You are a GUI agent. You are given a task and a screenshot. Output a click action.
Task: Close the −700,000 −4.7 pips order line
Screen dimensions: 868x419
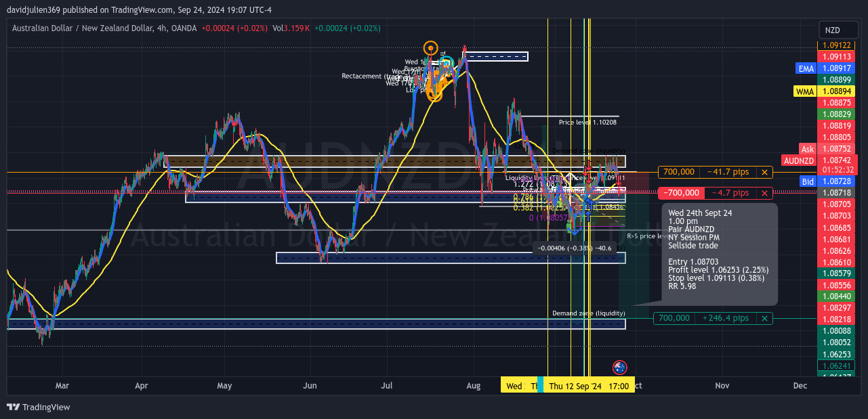764,193
